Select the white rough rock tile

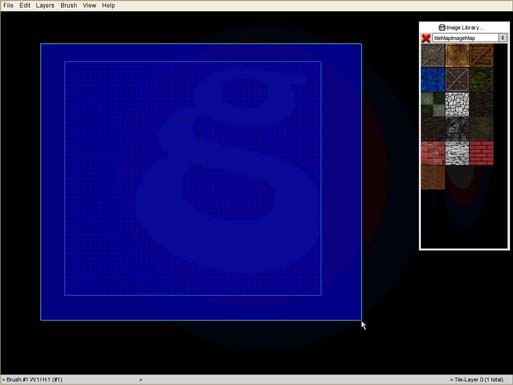tap(457, 153)
